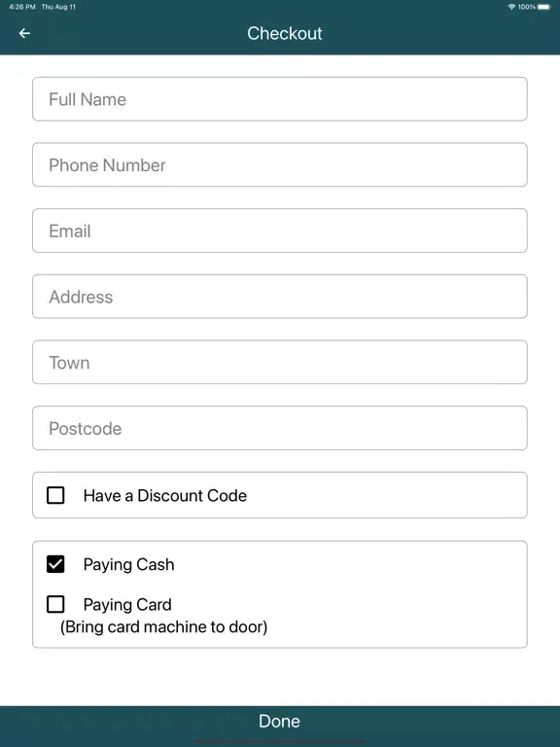Tap the home indicator bar

[280, 741]
